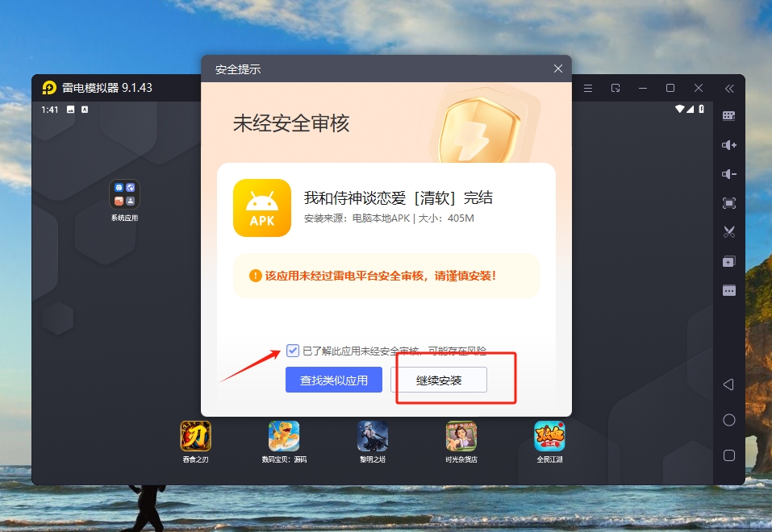772x532 pixels.
Task: Click the orange warning exclamation icon
Action: [x=255, y=276]
